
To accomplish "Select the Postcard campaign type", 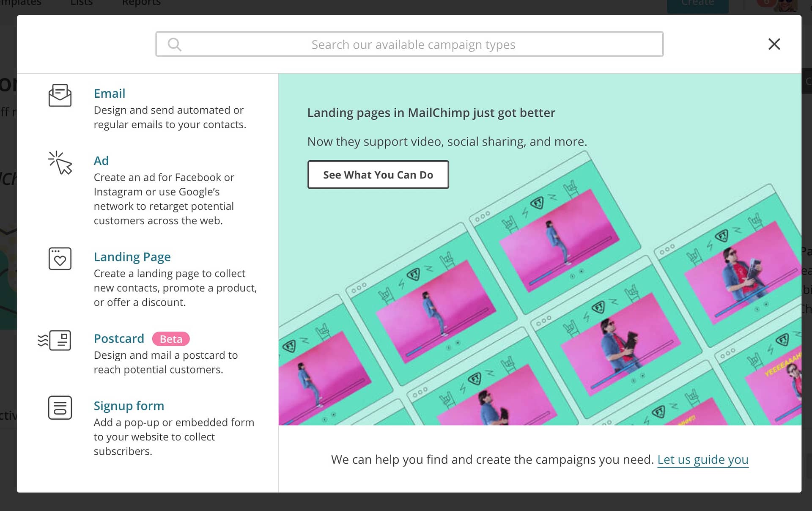I will [119, 338].
